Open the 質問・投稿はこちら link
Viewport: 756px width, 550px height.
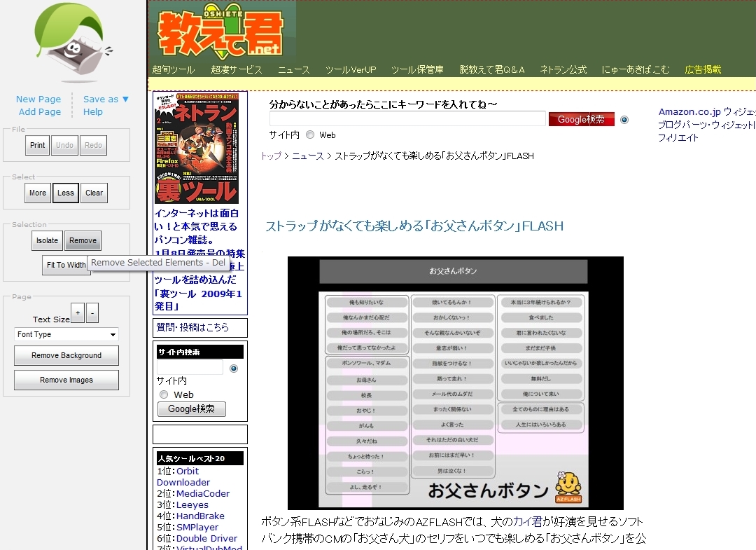193,328
